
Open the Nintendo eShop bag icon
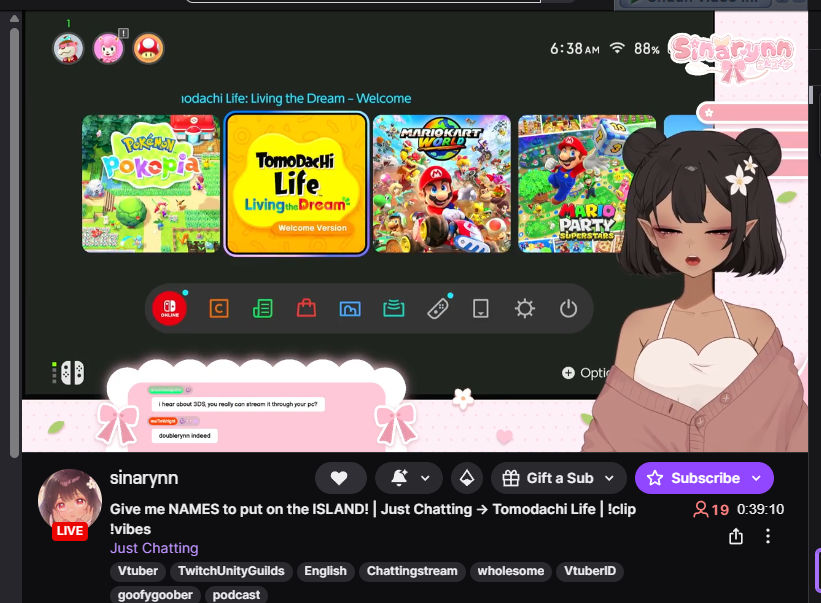pyautogui.click(x=306, y=308)
